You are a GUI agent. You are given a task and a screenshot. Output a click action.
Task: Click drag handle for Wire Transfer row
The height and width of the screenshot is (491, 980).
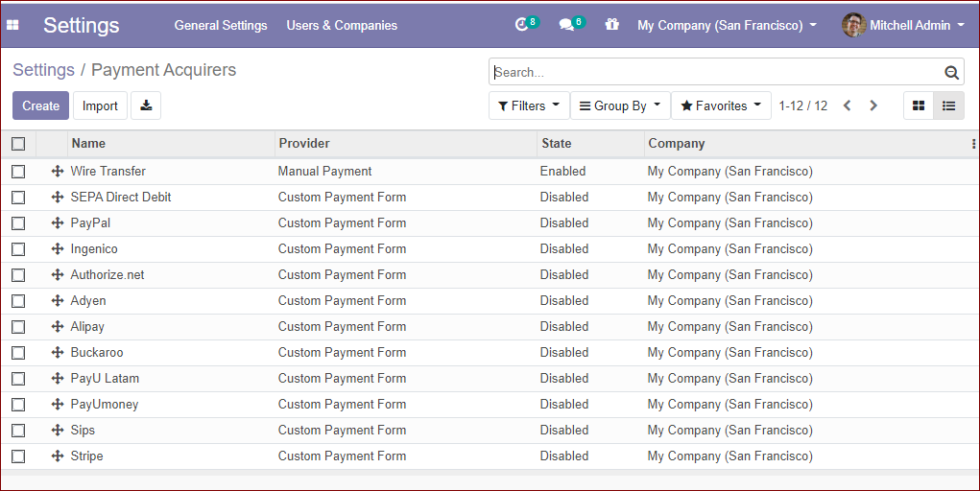pyautogui.click(x=58, y=171)
